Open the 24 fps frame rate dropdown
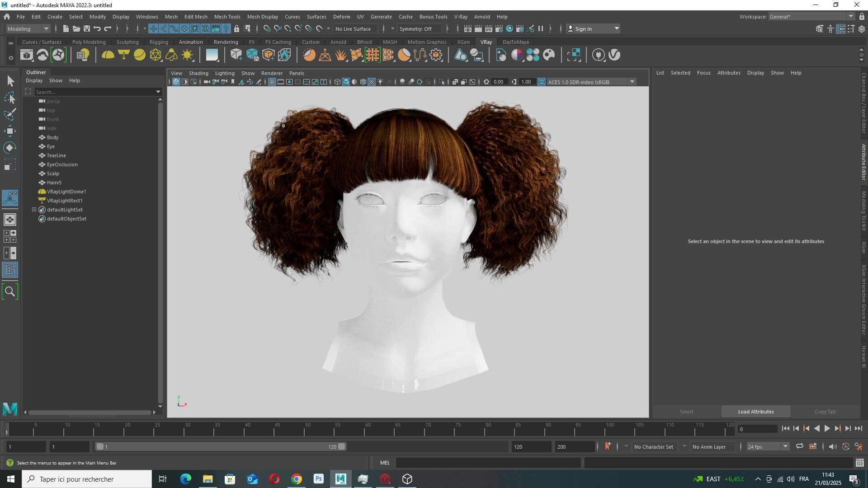 pyautogui.click(x=768, y=446)
